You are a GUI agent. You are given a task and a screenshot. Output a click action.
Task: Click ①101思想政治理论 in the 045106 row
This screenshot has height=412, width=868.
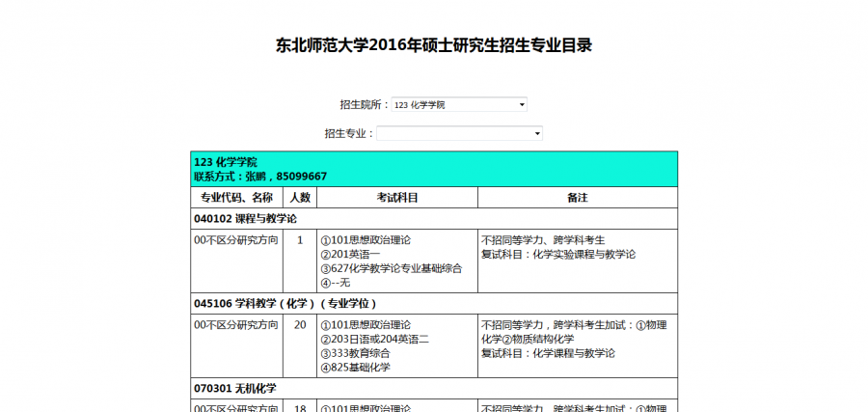click(x=366, y=325)
